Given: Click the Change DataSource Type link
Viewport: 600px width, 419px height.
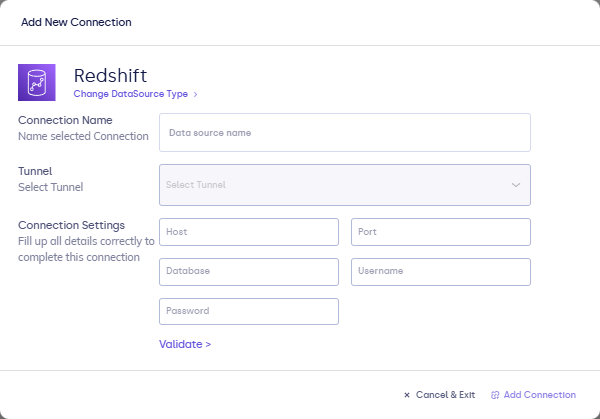Looking at the screenshot, I should (130, 94).
